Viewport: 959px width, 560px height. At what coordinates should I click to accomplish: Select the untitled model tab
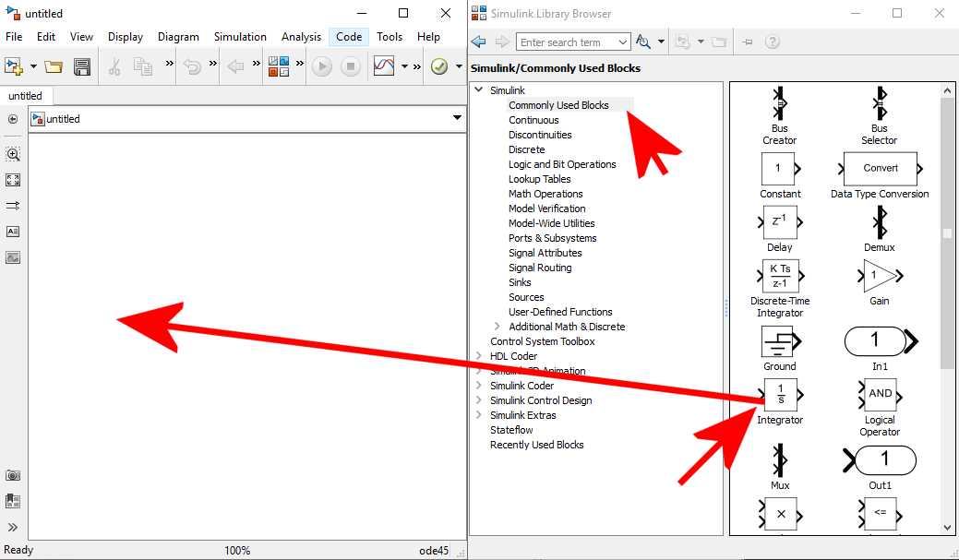coord(26,96)
